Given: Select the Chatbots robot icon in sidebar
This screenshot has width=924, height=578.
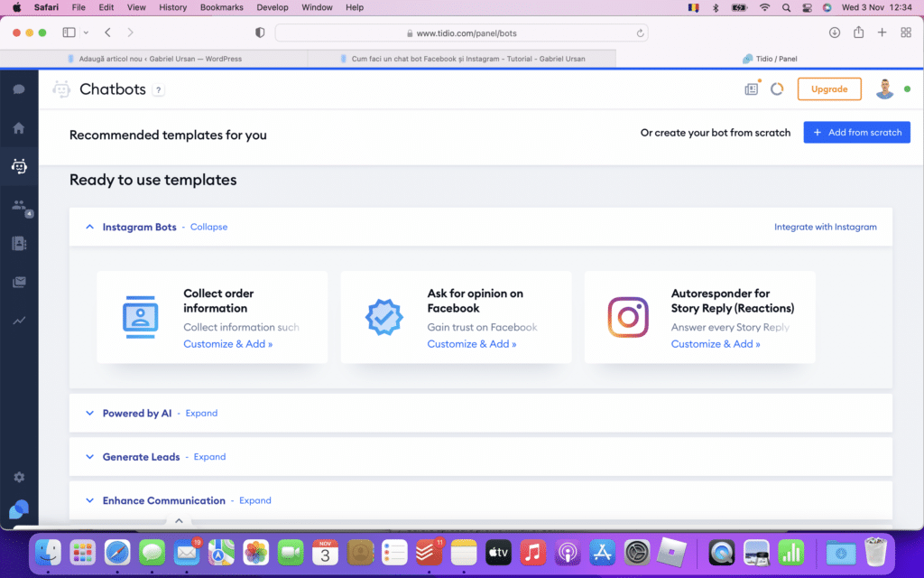Looking at the screenshot, I should click(x=19, y=166).
